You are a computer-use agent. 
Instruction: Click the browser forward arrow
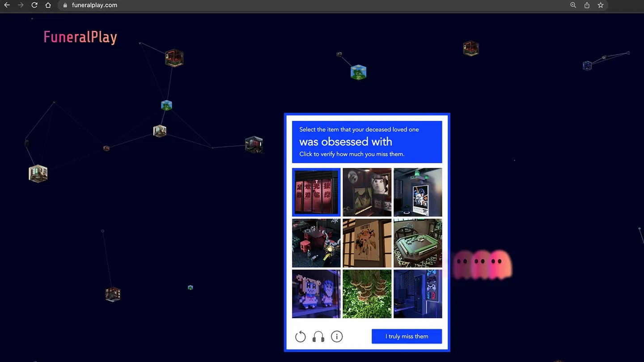(21, 5)
